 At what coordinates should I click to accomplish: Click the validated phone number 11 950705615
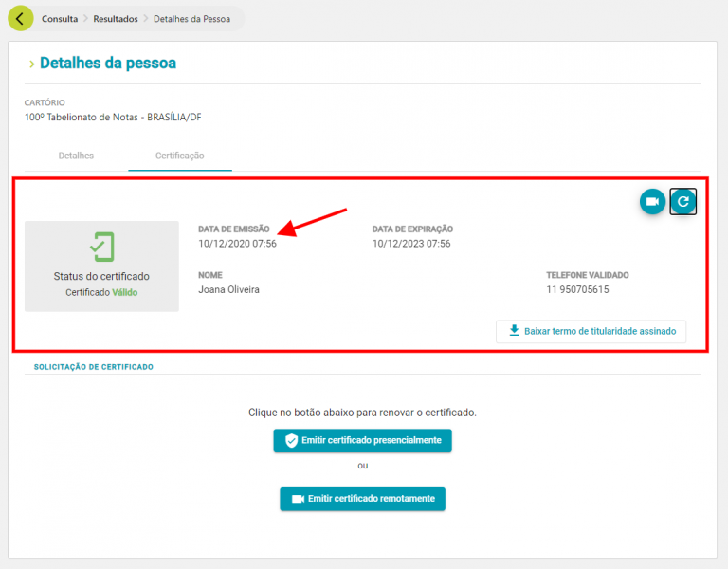tap(577, 290)
